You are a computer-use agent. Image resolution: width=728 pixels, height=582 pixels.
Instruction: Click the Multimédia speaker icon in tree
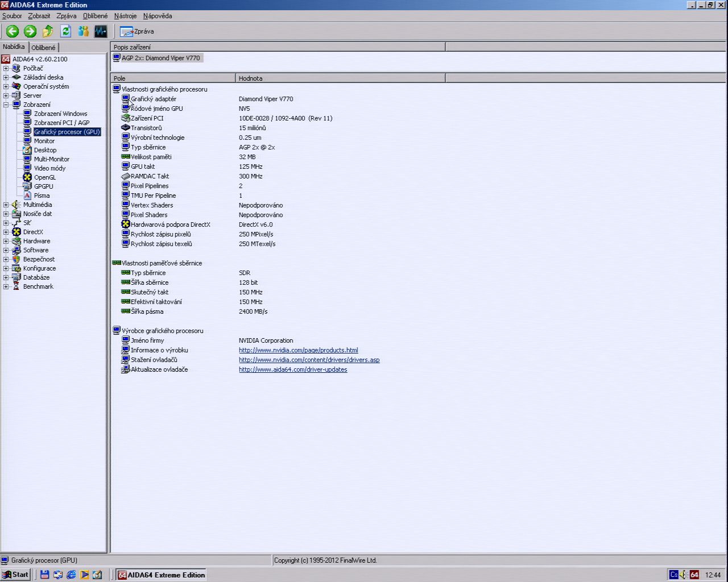pos(16,205)
